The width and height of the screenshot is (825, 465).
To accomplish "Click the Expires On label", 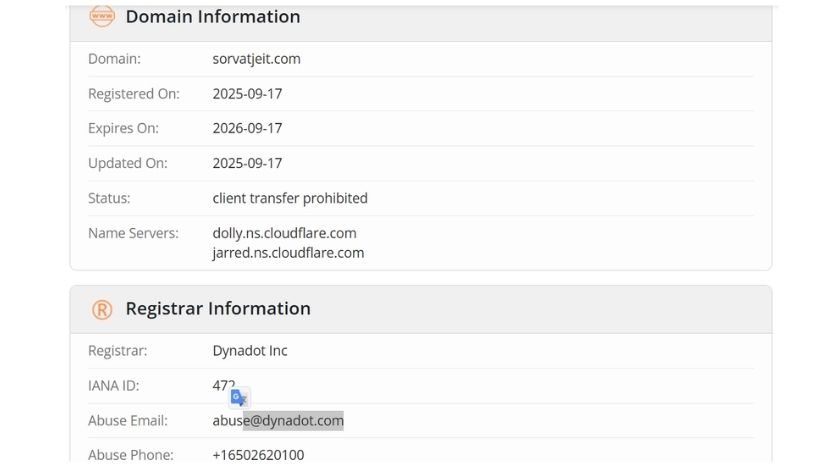I will 123,129.
